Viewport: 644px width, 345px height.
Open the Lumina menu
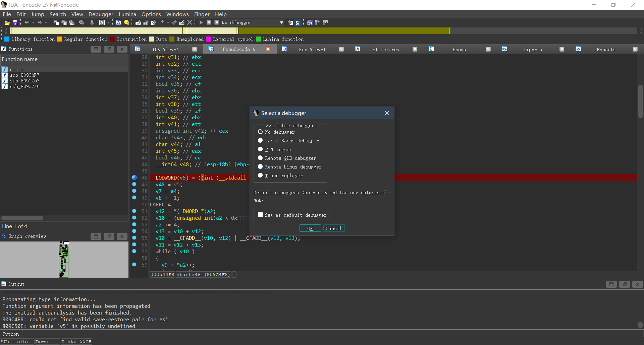pyautogui.click(x=127, y=14)
